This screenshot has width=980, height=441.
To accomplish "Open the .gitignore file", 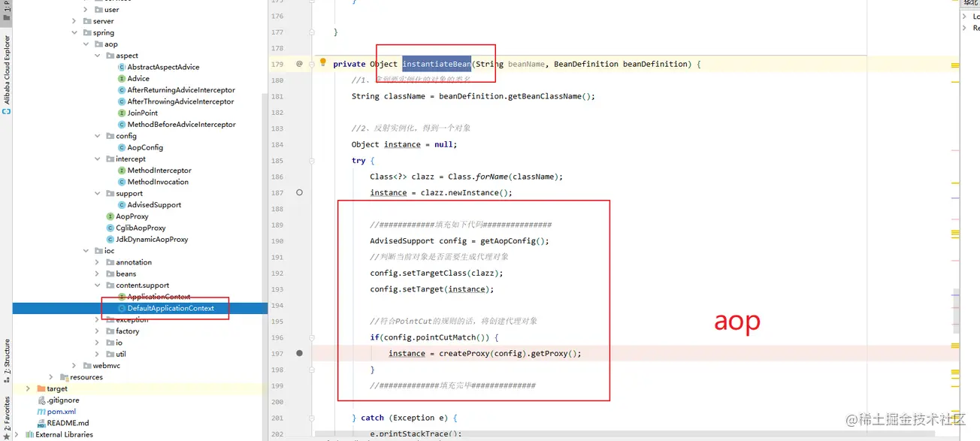I will 62,400.
